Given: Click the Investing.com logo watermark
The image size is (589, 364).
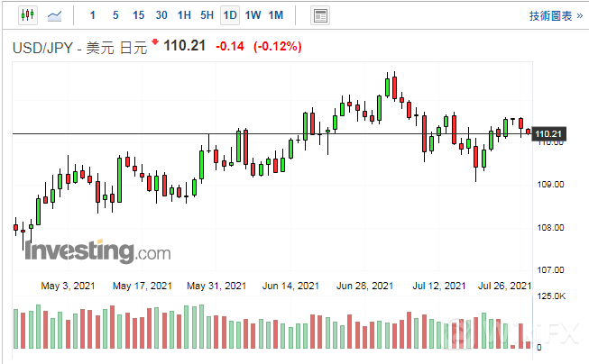Looking at the screenshot, I should [x=86, y=251].
